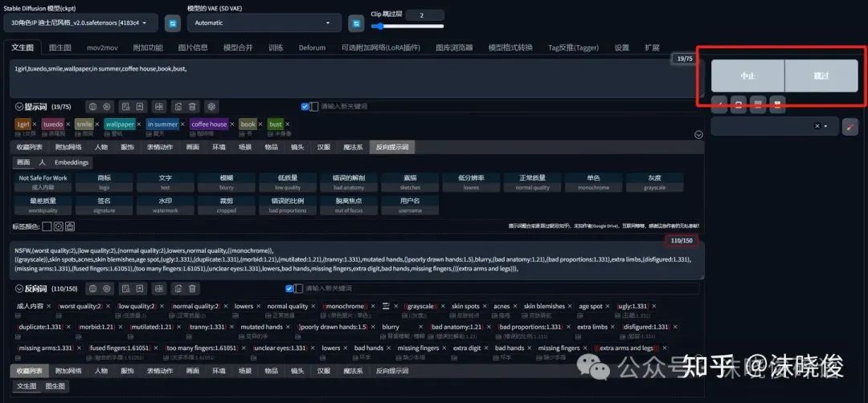Open the 模型合并 tab
The width and height of the screenshot is (868, 403).
[x=238, y=47]
